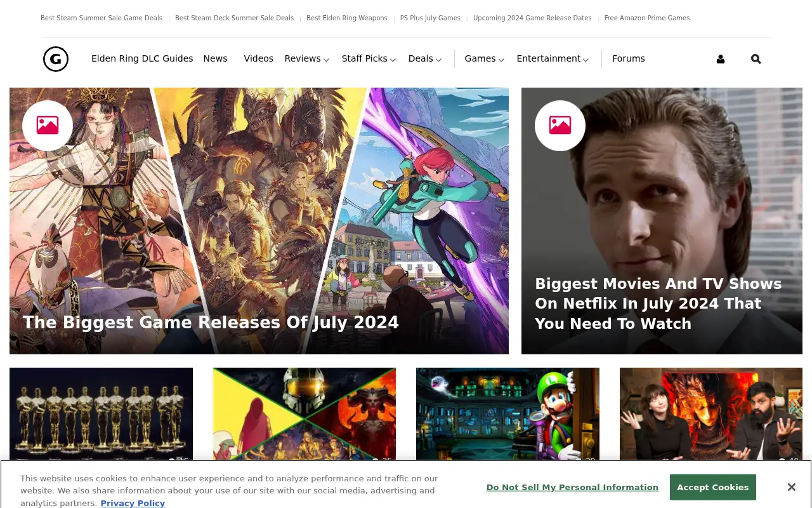
Task: Open the Deals dropdown menu
Action: 425,58
